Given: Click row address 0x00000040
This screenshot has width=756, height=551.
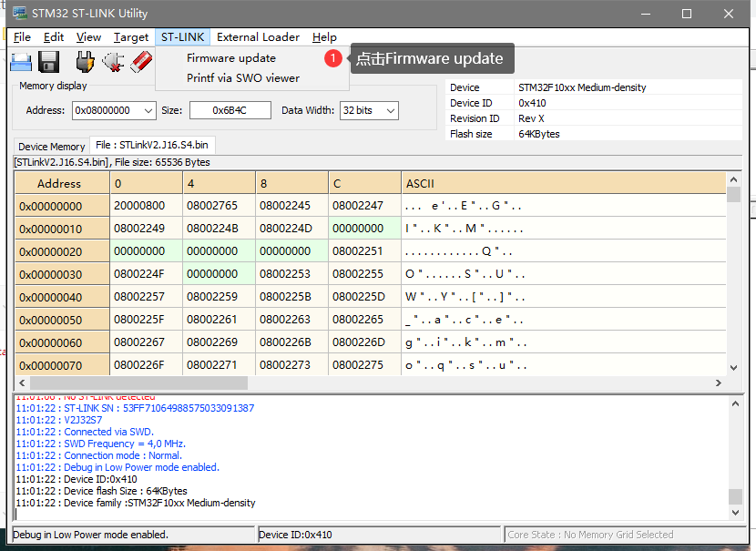Looking at the screenshot, I should (62, 297).
